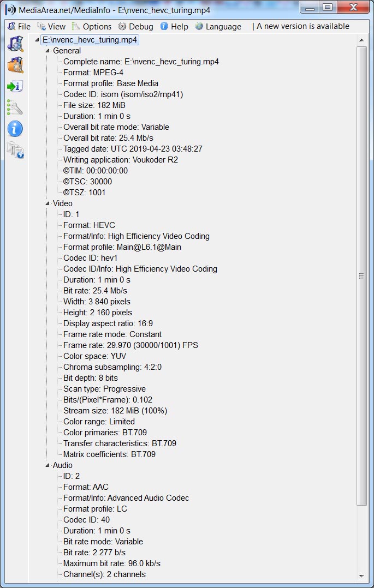Select '©TSZ: 1001' row
Screen dimensions: 374x588
(85, 192)
